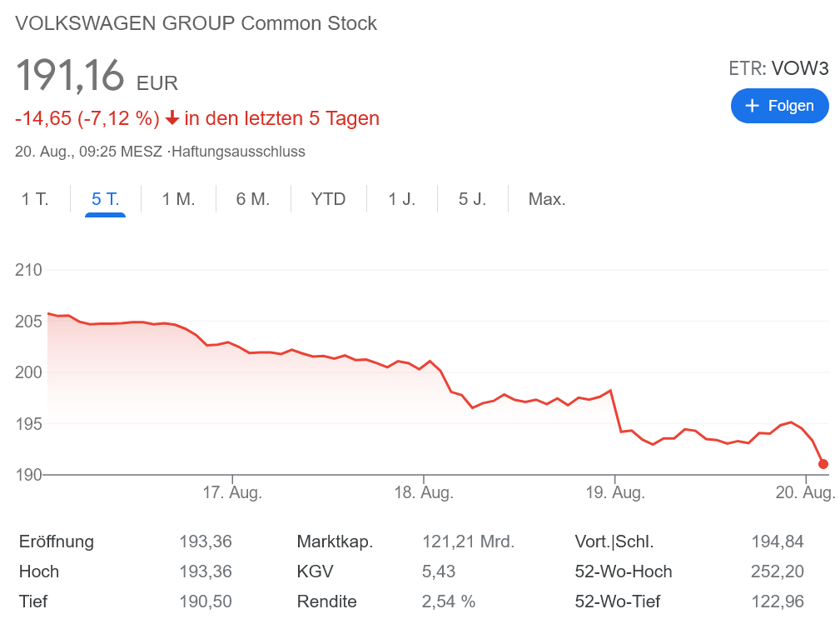Click the 191,16 current price
Image resolution: width=840 pixels, height=629 pixels.
coord(71,76)
